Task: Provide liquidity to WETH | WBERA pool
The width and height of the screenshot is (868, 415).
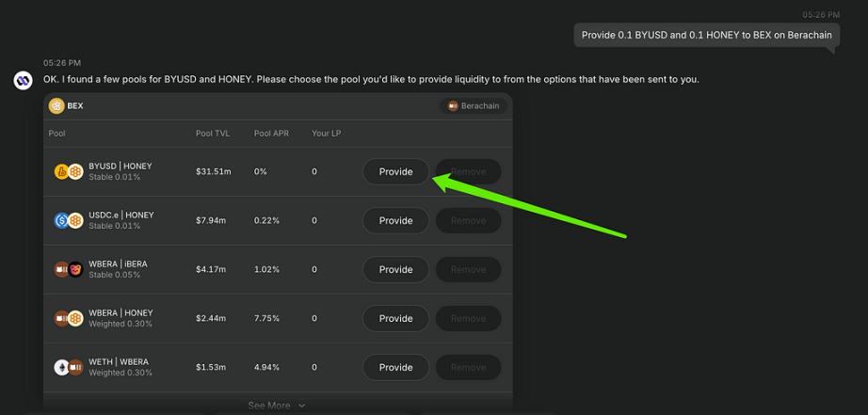Action: click(x=395, y=367)
